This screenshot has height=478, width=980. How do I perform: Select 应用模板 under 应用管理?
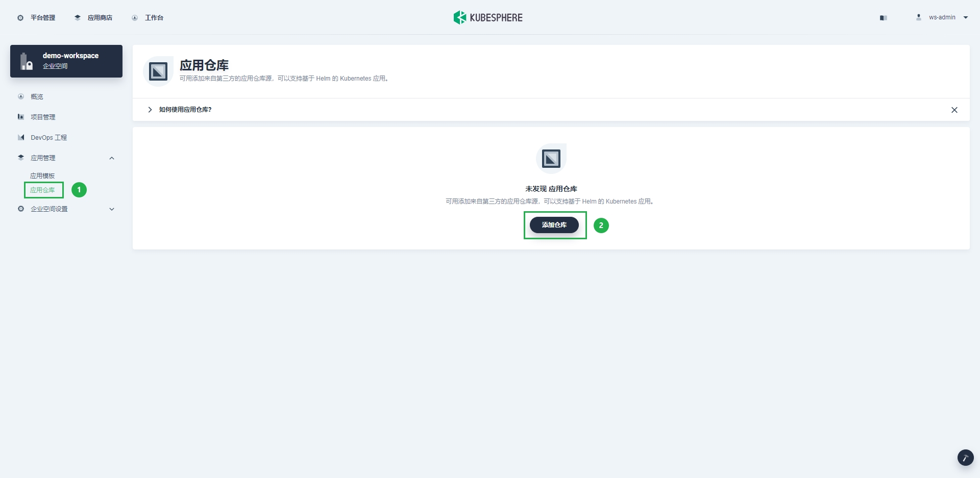coord(42,175)
